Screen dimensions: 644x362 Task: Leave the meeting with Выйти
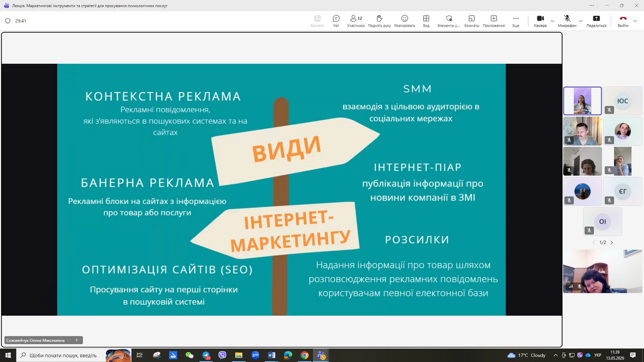pos(623,21)
